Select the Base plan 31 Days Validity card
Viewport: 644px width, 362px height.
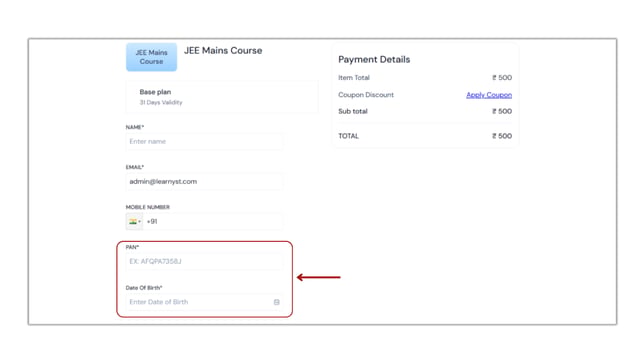tap(222, 97)
